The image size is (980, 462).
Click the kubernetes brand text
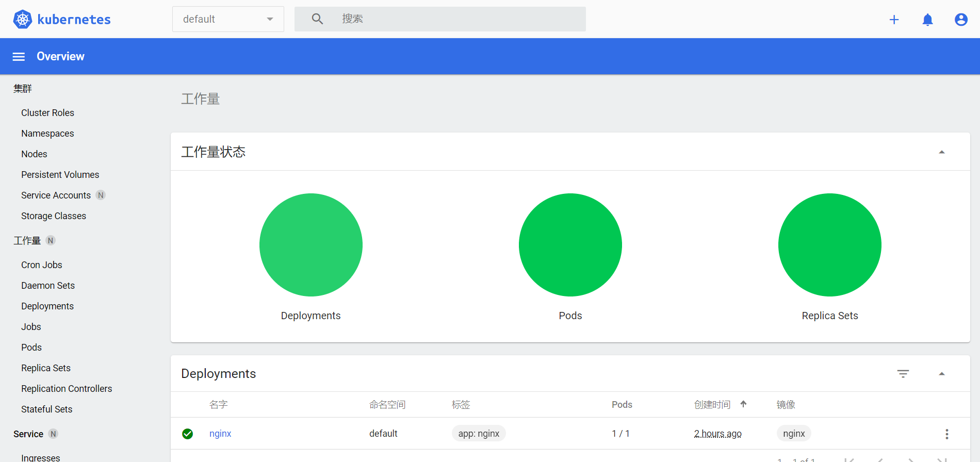(x=74, y=20)
